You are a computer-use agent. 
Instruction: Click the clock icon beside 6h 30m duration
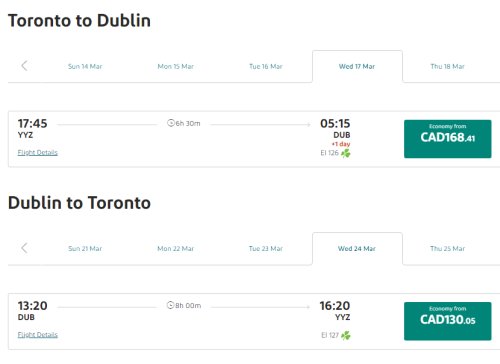[171, 123]
